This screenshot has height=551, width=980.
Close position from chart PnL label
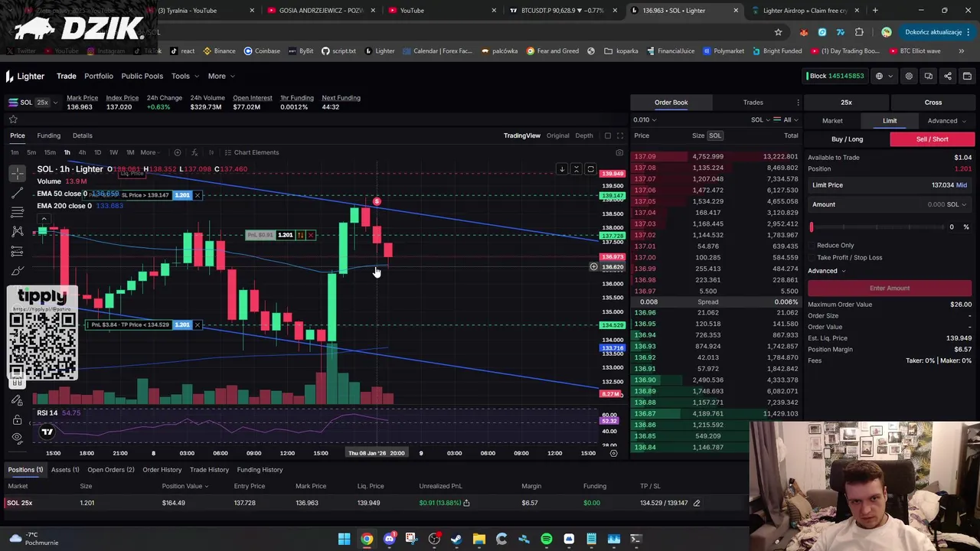[310, 235]
